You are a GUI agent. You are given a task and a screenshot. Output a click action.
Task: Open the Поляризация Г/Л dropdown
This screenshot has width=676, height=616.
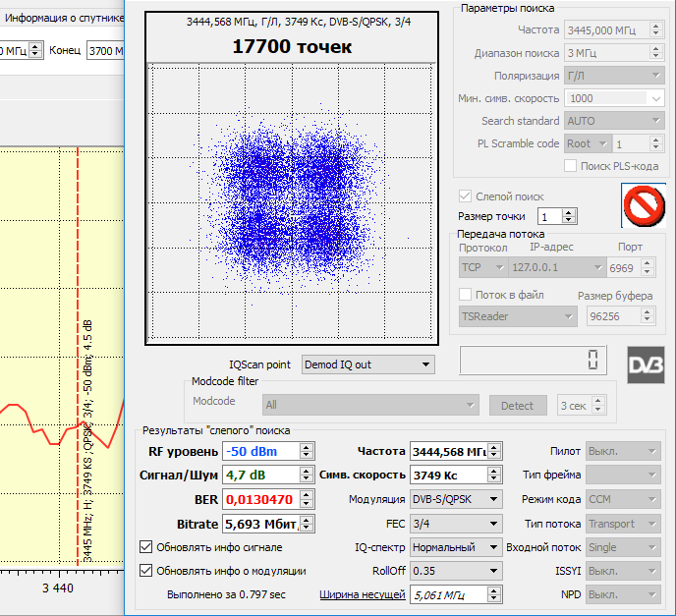(x=614, y=76)
